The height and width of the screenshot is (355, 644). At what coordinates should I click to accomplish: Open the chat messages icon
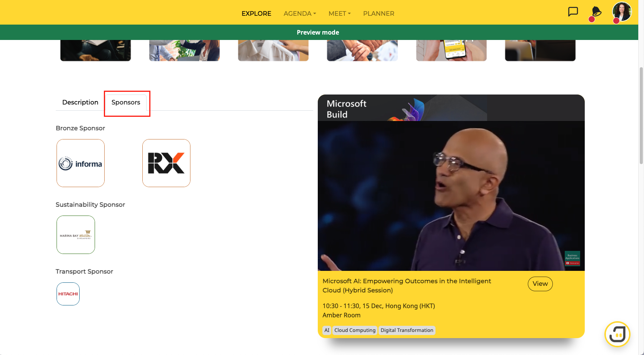573,12
